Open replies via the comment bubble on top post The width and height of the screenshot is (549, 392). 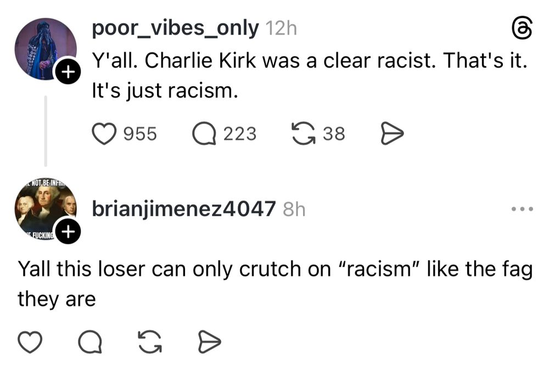tap(203, 133)
